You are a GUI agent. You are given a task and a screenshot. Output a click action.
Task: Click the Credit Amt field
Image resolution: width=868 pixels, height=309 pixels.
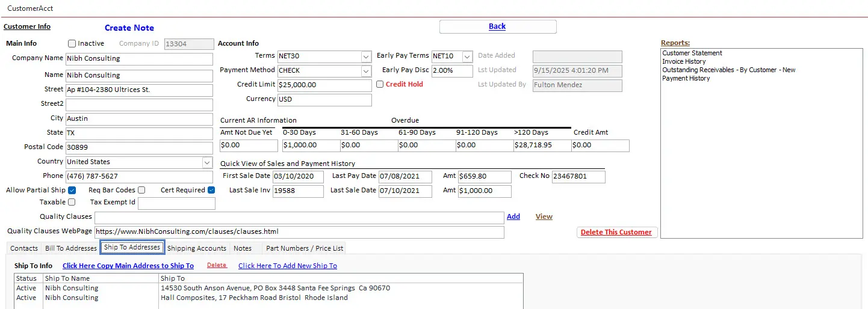click(600, 145)
